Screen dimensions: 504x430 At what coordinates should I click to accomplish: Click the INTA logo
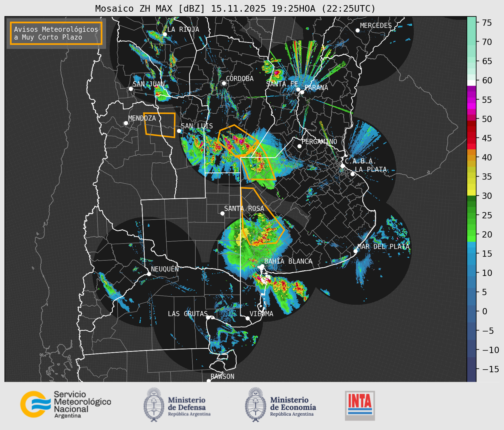tap(360, 405)
